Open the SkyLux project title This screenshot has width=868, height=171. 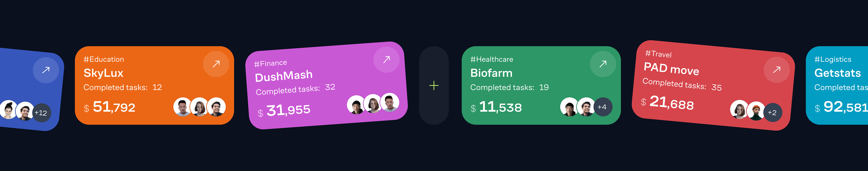104,73
